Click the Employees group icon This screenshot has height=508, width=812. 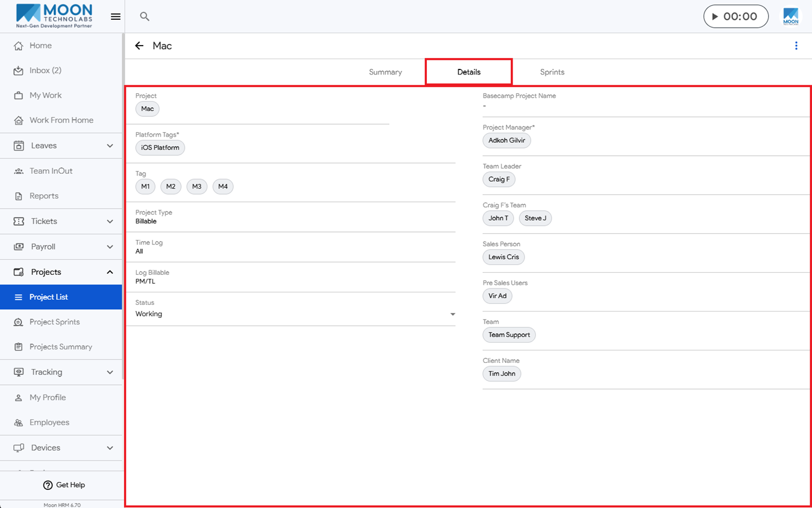[19, 422]
